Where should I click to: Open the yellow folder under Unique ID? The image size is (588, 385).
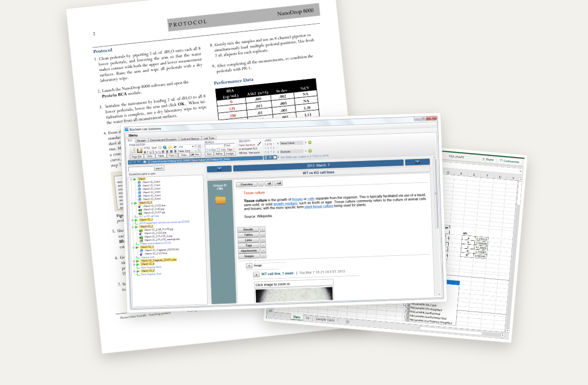[x=220, y=200]
